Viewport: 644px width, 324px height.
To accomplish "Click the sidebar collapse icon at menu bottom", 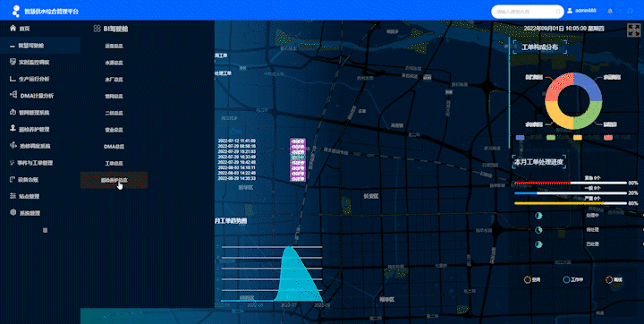I will 46,230.
